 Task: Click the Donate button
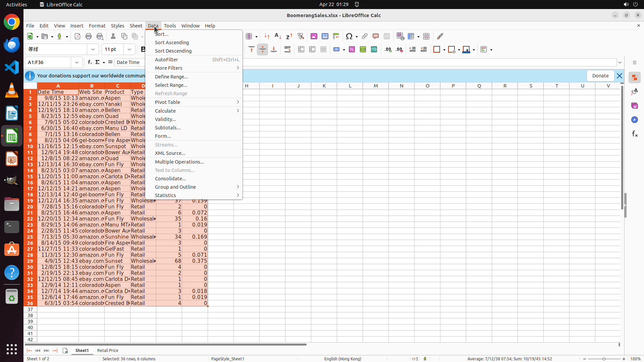600,76
